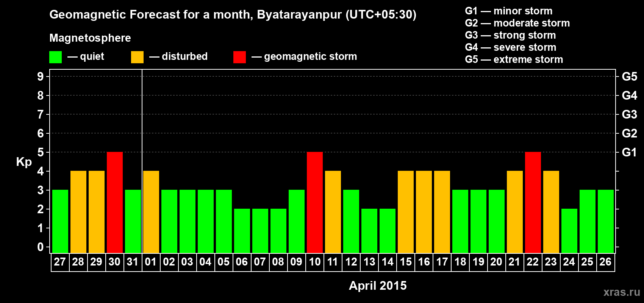The width and height of the screenshot is (644, 303).
Task: Click the orange bar for day 17
Action: pyautogui.click(x=442, y=212)
